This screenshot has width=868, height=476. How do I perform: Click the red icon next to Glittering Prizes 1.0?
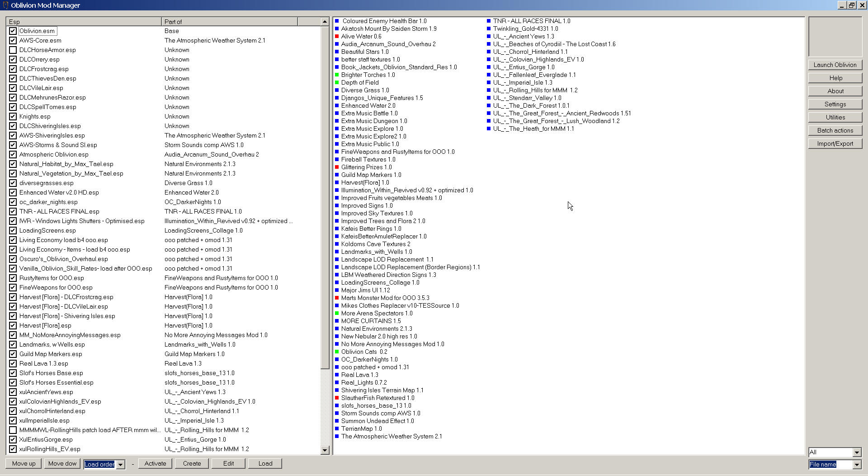337,167
